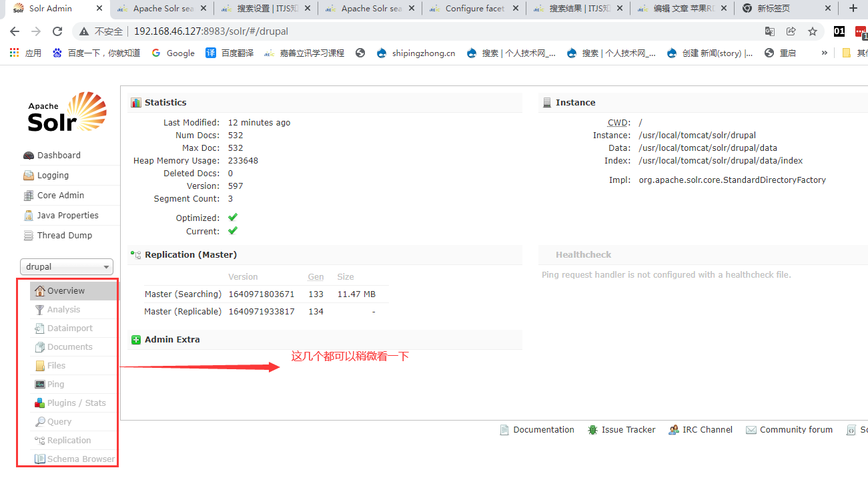Open the apps grid icon in bookmarks bar
Viewport: 868px width, 482px height.
coord(15,53)
